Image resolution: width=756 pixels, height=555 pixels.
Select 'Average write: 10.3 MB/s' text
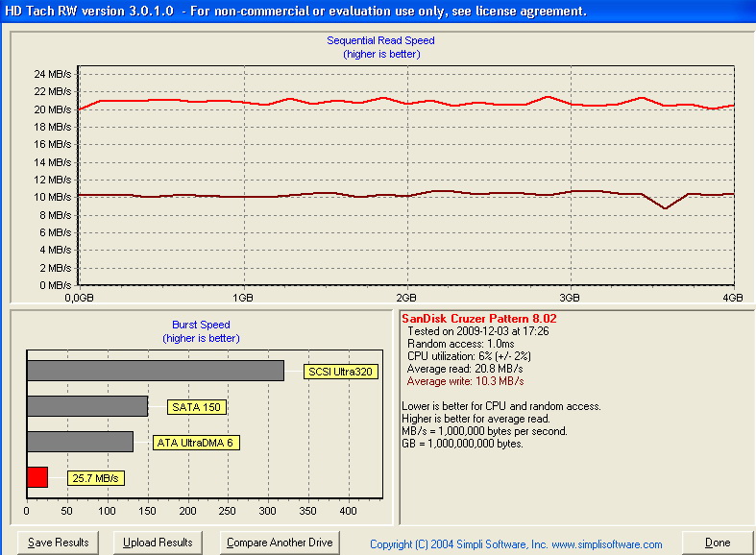point(465,381)
